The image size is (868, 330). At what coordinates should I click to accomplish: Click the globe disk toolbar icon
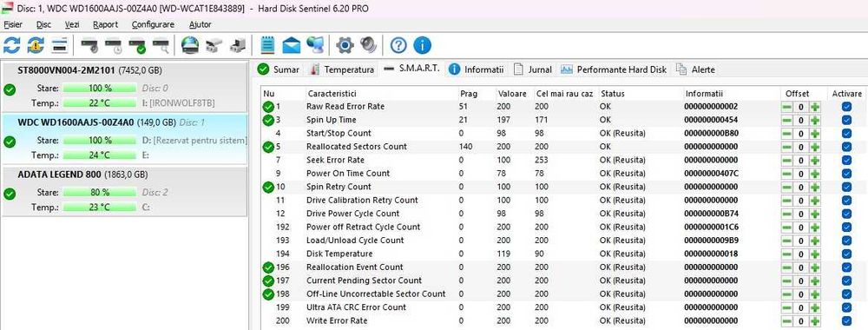(190, 45)
